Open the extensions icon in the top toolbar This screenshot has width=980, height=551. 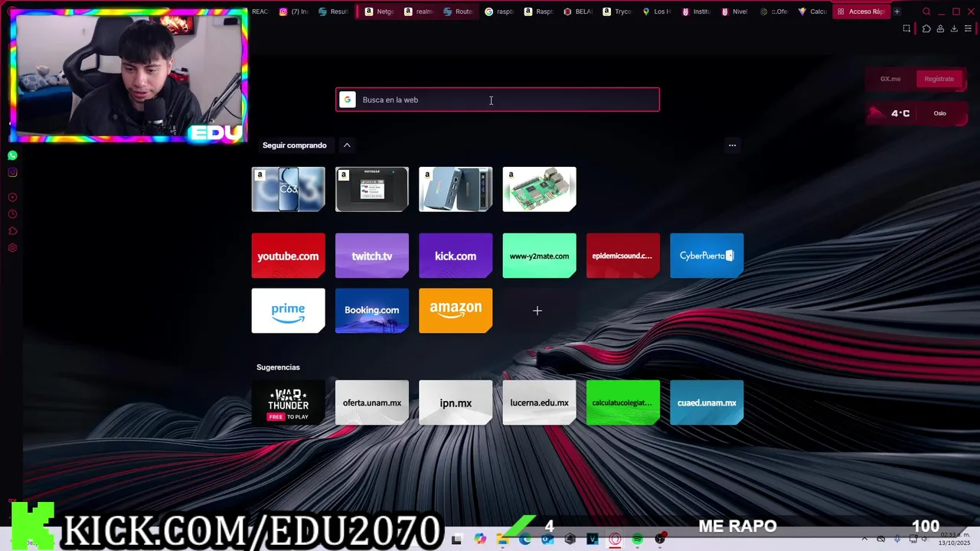[x=926, y=28]
